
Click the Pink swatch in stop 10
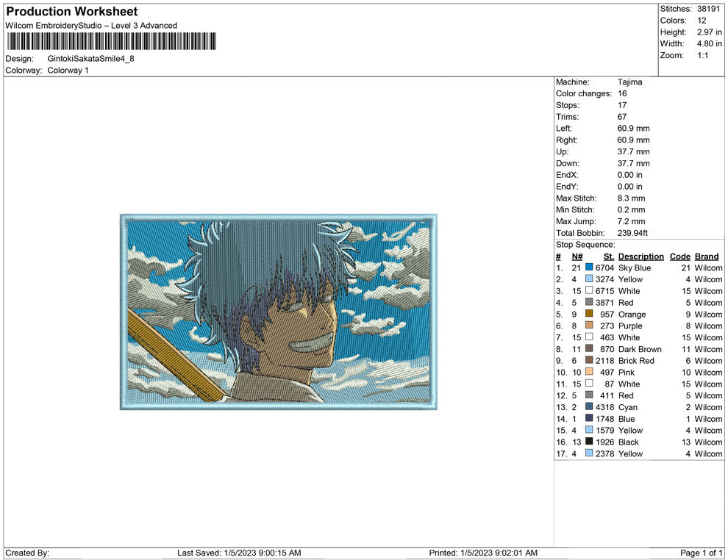tap(589, 372)
